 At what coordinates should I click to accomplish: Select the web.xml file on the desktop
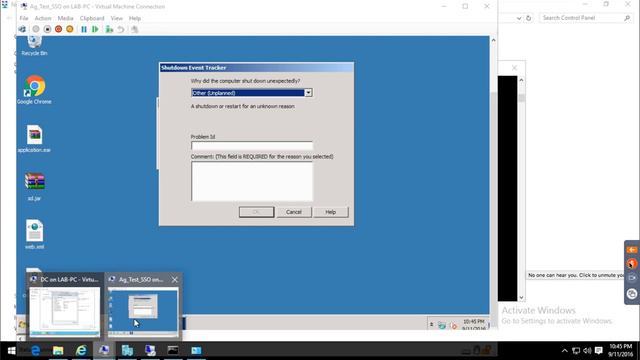coord(34,235)
